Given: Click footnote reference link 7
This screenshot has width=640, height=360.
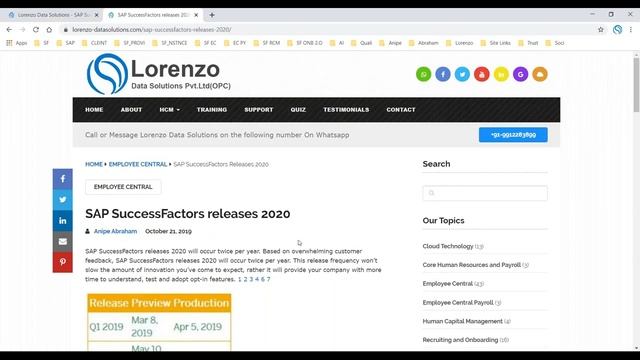Looking at the screenshot, I should [268, 279].
